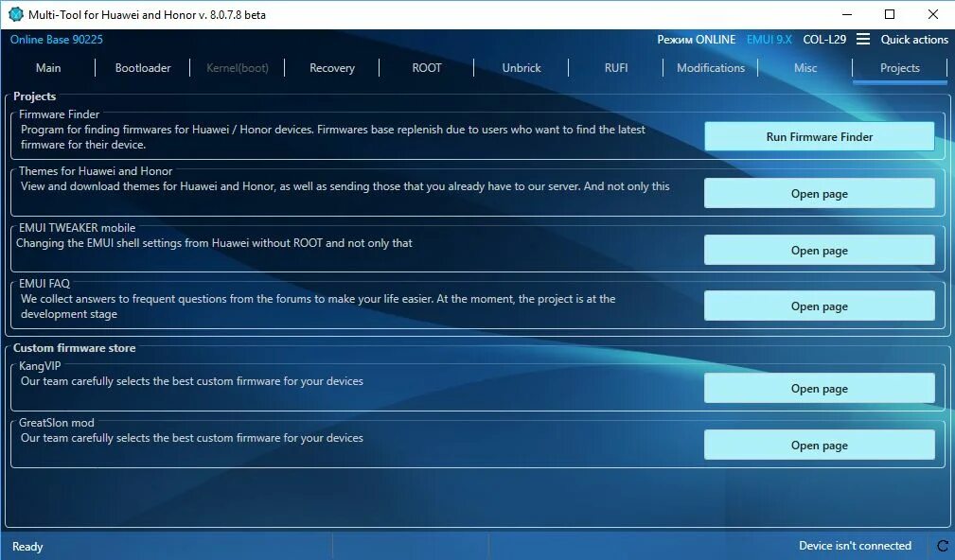
Task: Open the EMUI FAQ page
Action: 820,306
